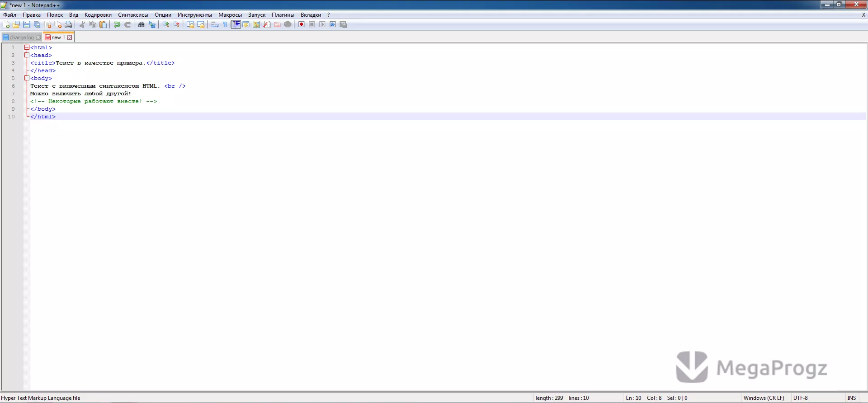The height and width of the screenshot is (403, 868).
Task: Click Hyper Text Markup Language file status
Action: coord(41,398)
